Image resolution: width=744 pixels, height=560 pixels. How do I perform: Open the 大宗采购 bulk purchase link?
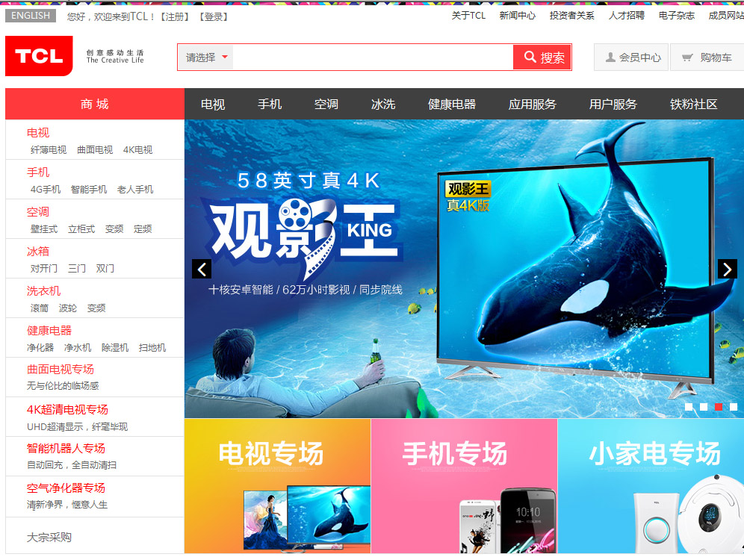[x=49, y=538]
